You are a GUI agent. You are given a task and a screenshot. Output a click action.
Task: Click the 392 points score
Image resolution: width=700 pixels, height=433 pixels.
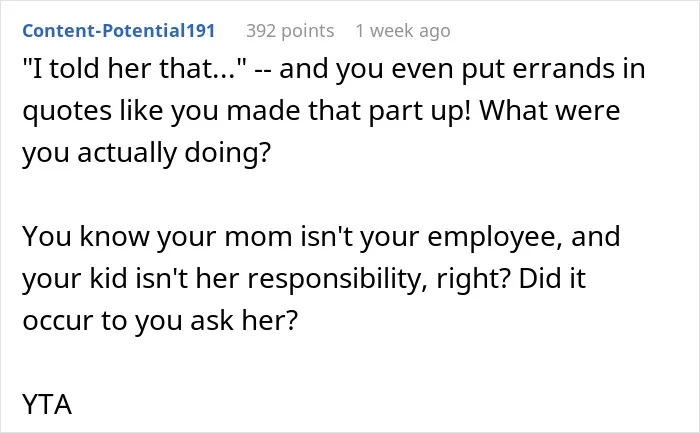pyautogui.click(x=290, y=31)
